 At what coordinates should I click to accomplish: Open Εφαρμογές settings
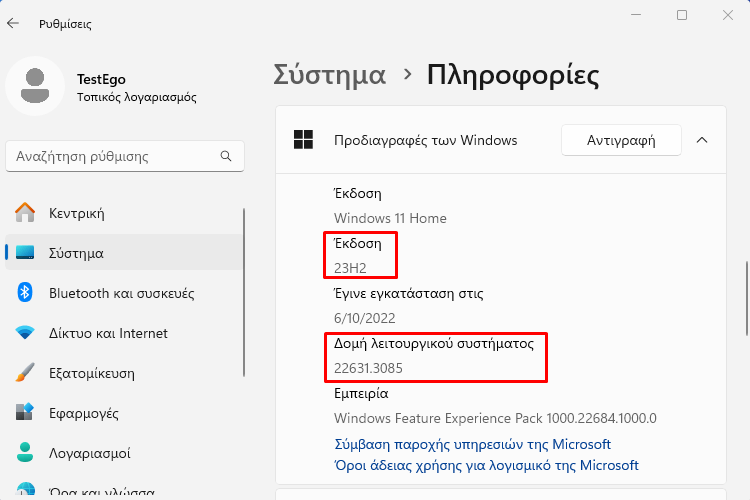click(x=124, y=412)
